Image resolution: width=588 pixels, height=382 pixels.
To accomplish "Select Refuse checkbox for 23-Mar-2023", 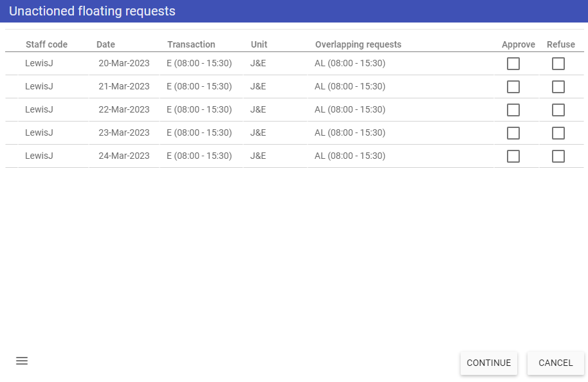I will tap(558, 133).
